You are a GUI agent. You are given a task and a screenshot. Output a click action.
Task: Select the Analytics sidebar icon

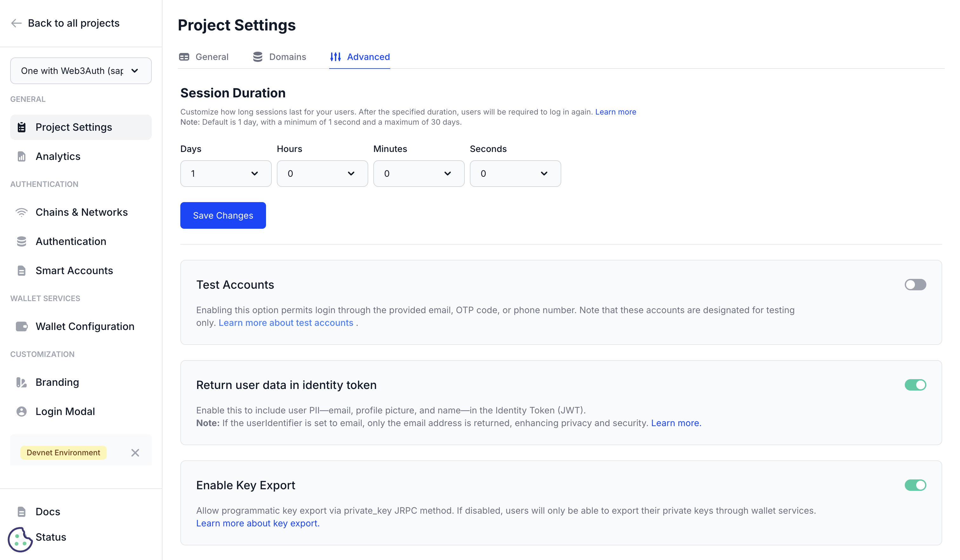point(21,156)
